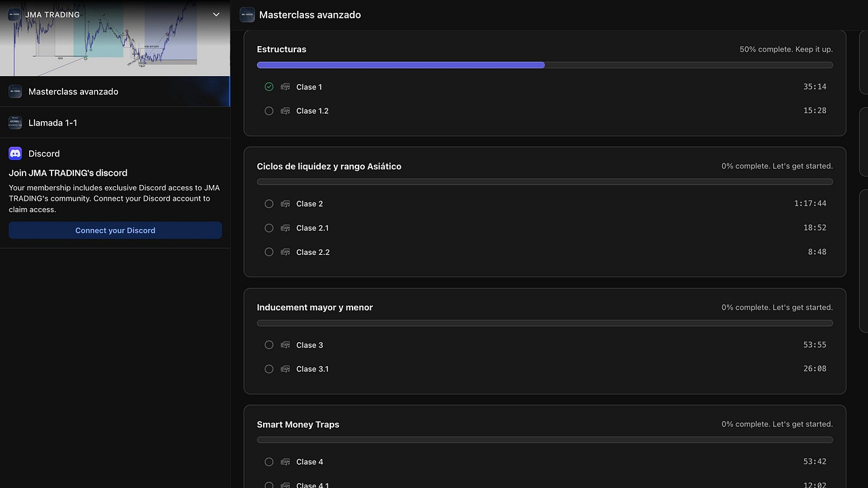The width and height of the screenshot is (868, 488).
Task: Mark Clase 2.1 as complete
Action: point(269,228)
